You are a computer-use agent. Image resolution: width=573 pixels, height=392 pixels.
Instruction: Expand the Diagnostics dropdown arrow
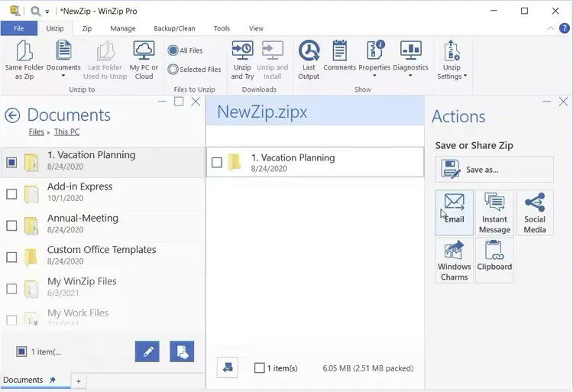click(x=410, y=76)
